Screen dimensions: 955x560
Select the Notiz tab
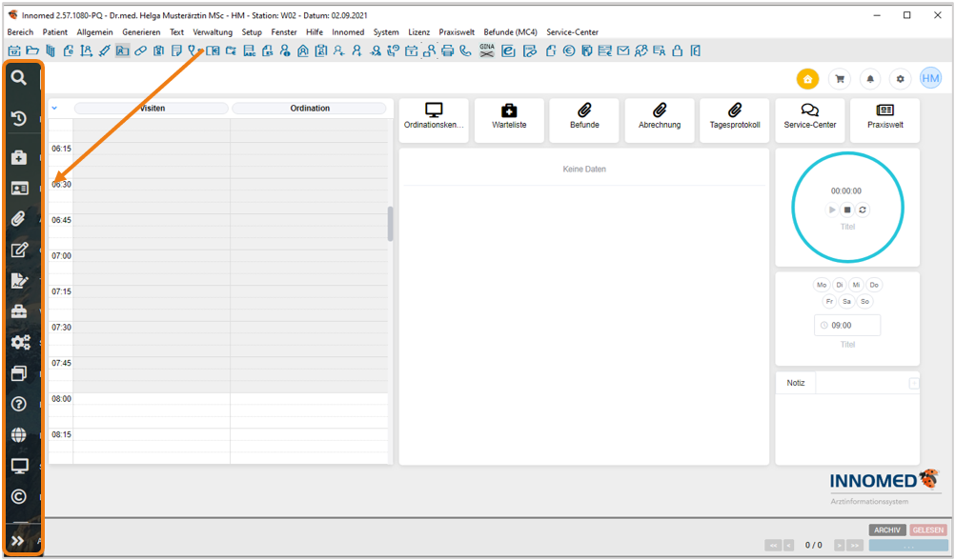click(x=796, y=383)
